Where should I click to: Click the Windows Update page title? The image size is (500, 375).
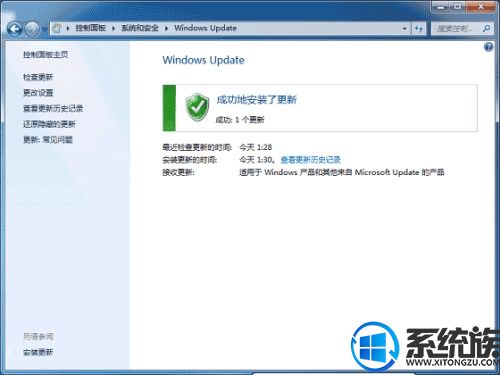[203, 60]
